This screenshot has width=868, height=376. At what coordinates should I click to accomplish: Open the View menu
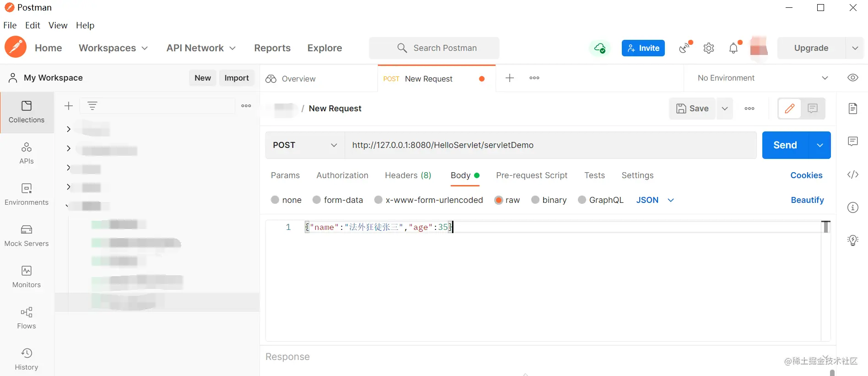click(x=58, y=25)
